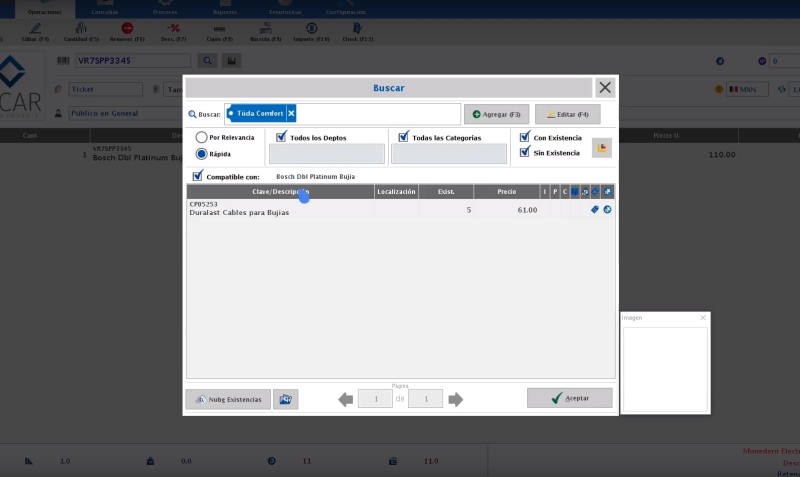
Task: Go to previous page with left arrow
Action: 345,399
